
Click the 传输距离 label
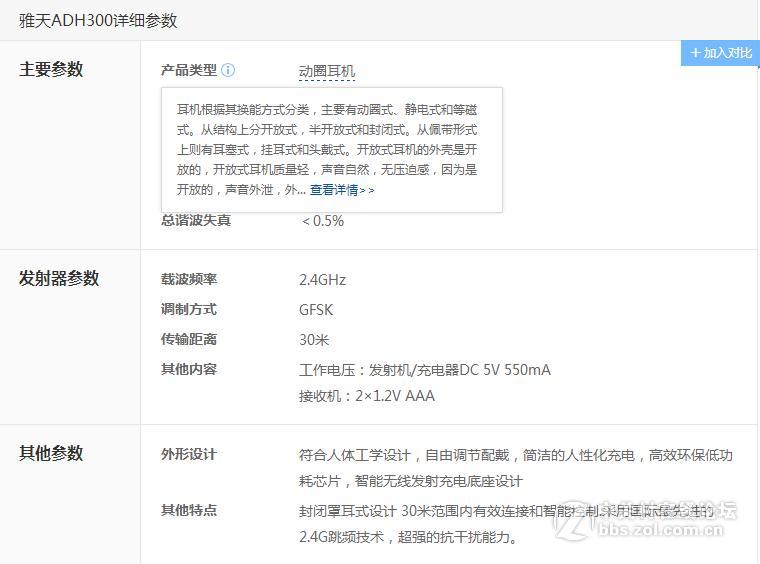pos(189,340)
